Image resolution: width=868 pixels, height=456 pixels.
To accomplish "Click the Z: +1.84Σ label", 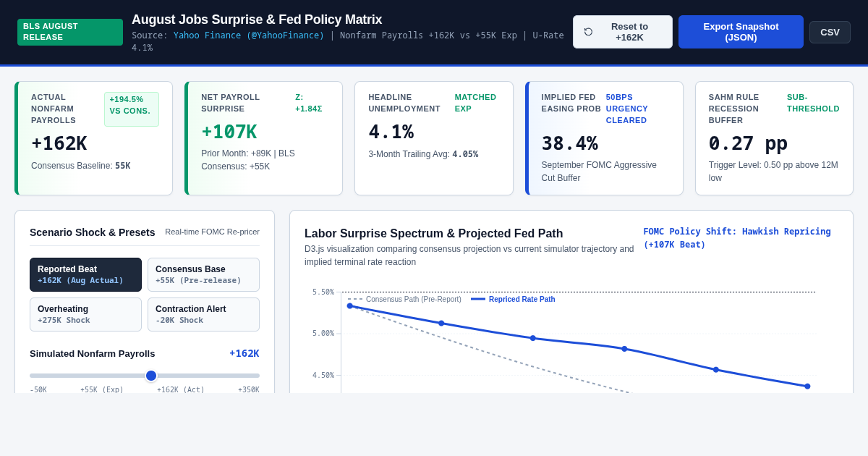I will coord(309,103).
